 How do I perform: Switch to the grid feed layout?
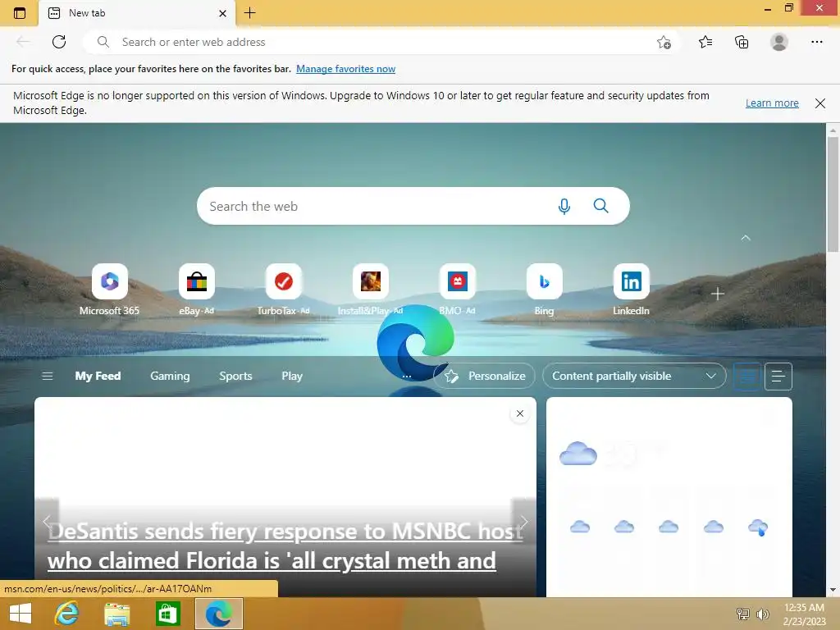tap(747, 377)
